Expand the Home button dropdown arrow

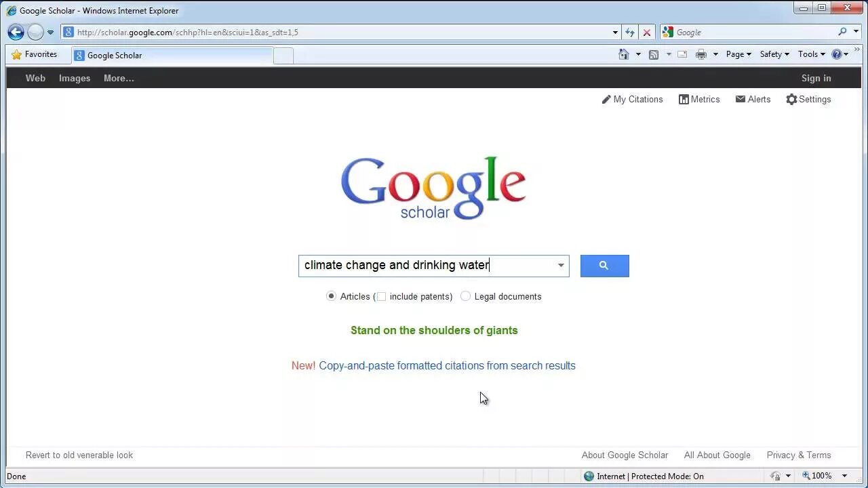[x=638, y=54]
